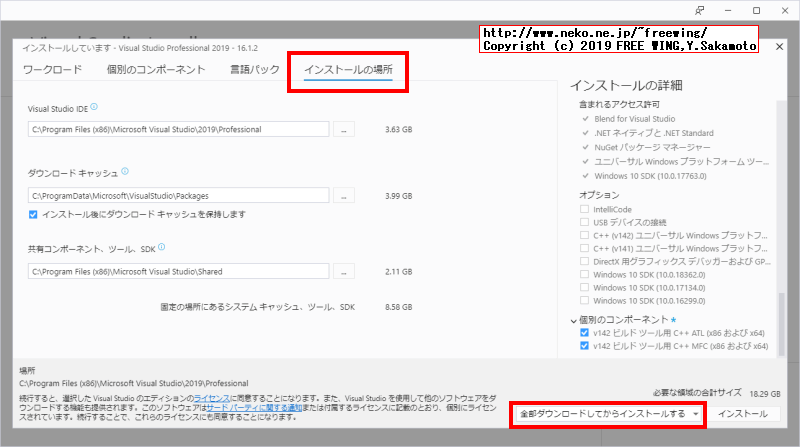The height and width of the screenshot is (447, 800).
Task: Click Windows 10 SDK (10.0.17763.0) item
Action: pos(650,176)
